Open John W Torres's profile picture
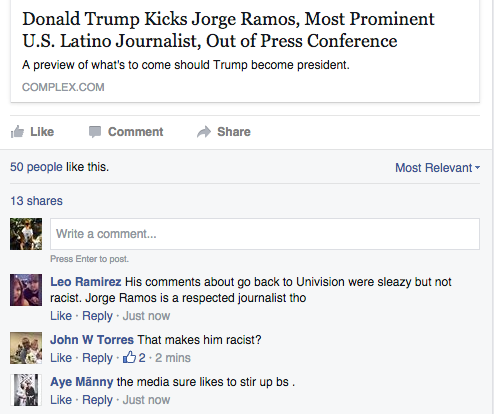Image resolution: width=494 pixels, height=414 pixels. point(26,348)
